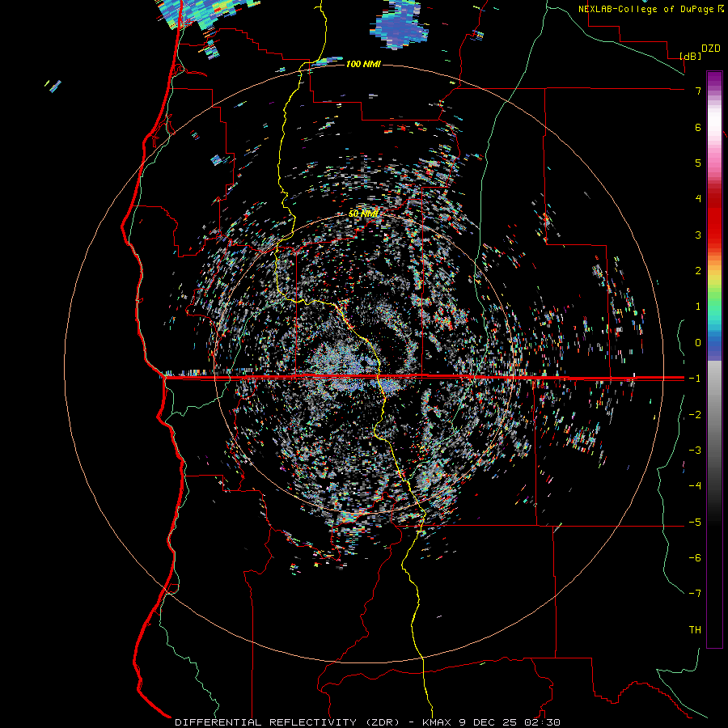Click the DZD product label

pos(711,49)
